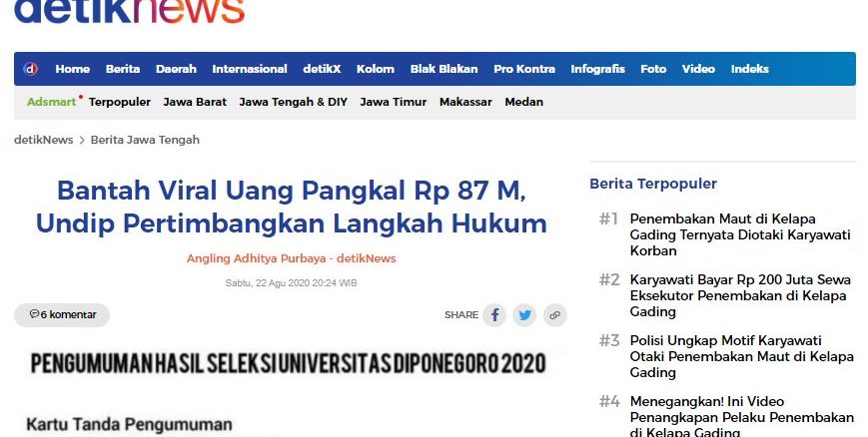
Task: Click Berita Jawa Tengah breadcrumb
Action: click(145, 140)
